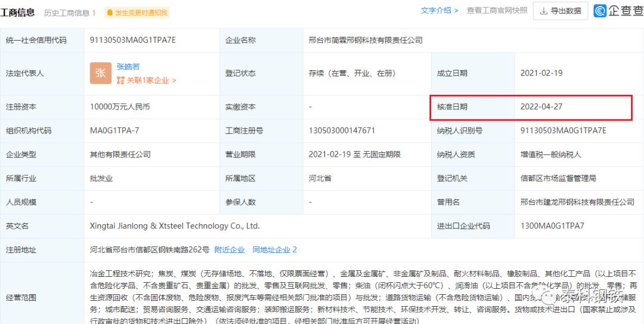Open the 关联1家企业 related companies link
The image size is (644, 324).
[147, 80]
